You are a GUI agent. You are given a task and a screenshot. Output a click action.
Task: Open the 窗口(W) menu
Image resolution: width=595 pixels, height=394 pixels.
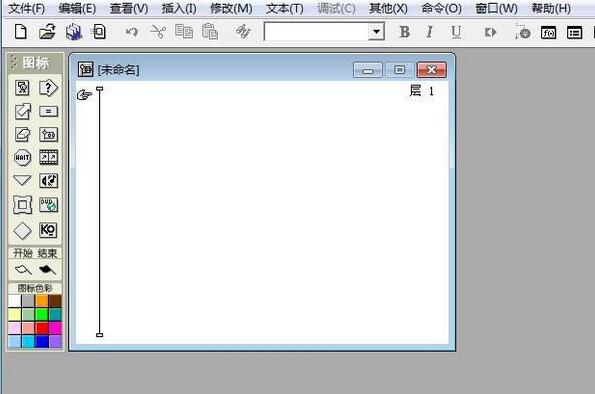pos(496,8)
